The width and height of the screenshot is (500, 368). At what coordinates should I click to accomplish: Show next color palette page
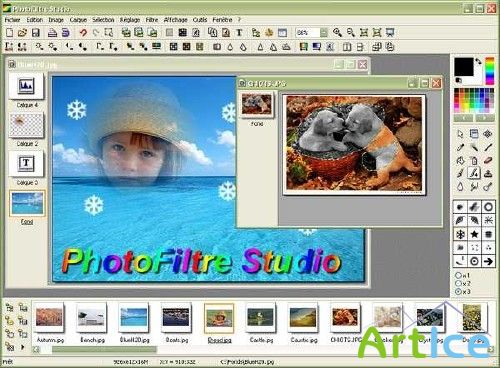coord(484,118)
